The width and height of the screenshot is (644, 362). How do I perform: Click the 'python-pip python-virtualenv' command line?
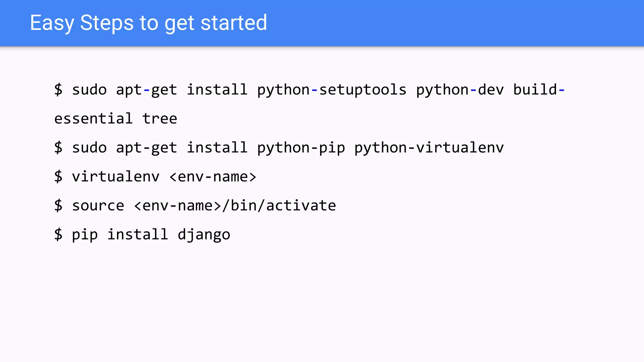pos(279,148)
